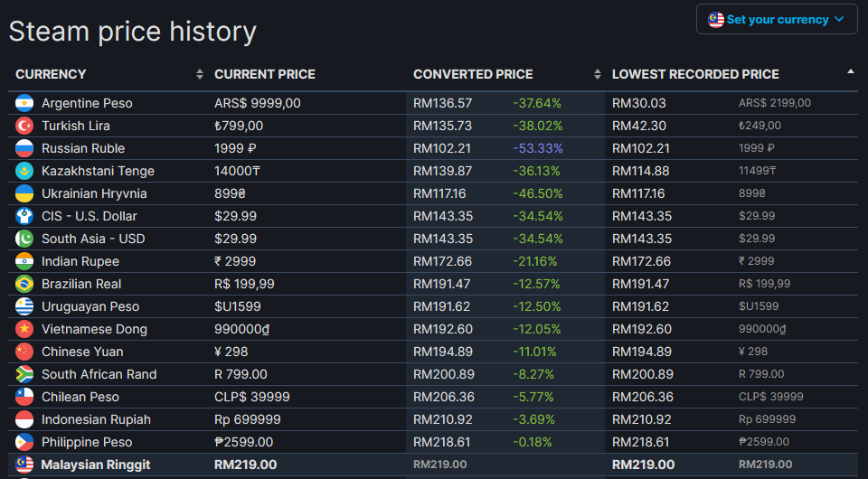
Task: Select the Turkish Lira currency name
Action: (x=76, y=126)
